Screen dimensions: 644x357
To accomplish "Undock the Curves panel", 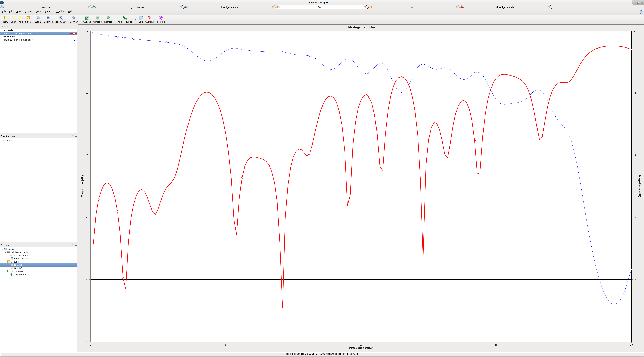I will pos(73,27).
